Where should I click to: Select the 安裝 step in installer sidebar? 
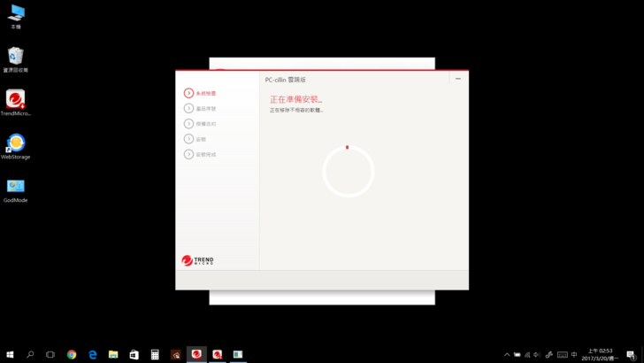[x=195, y=139]
